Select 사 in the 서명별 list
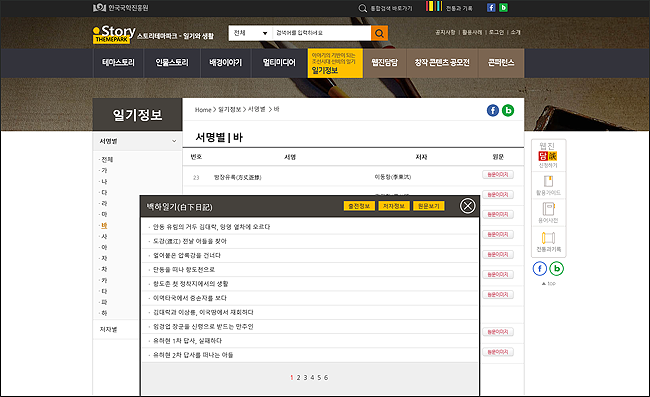Screen dimensions: 650x397 104,236
